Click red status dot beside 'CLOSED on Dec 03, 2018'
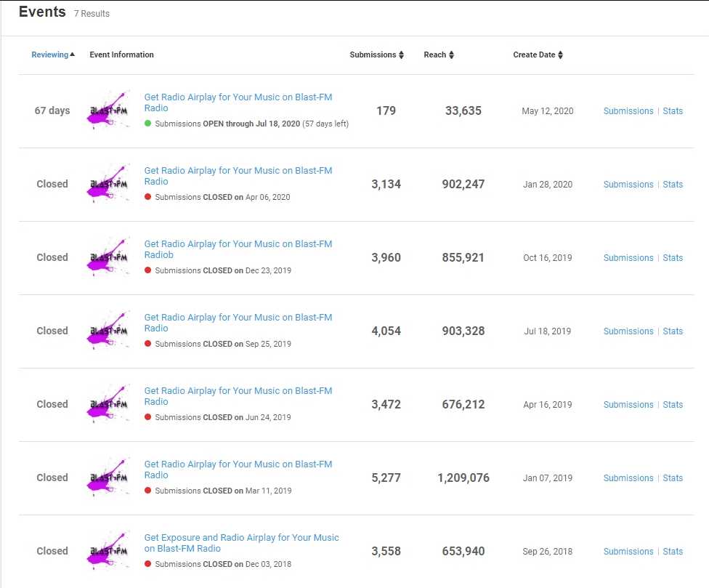The image size is (709, 588). 147,563
